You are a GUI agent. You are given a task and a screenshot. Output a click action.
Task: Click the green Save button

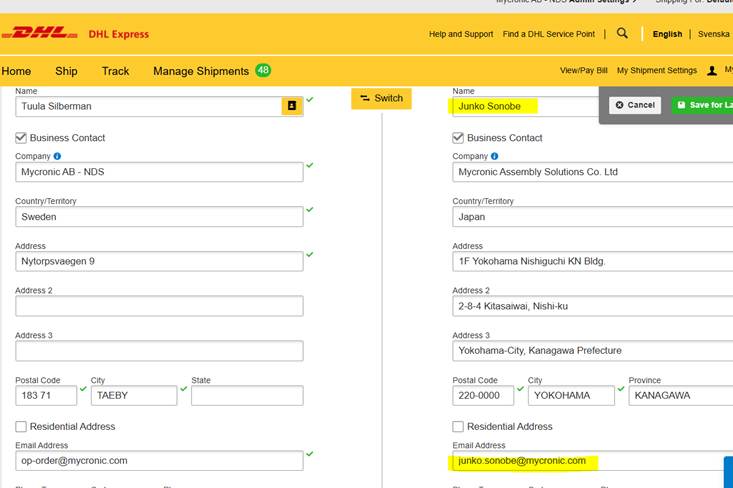point(703,105)
